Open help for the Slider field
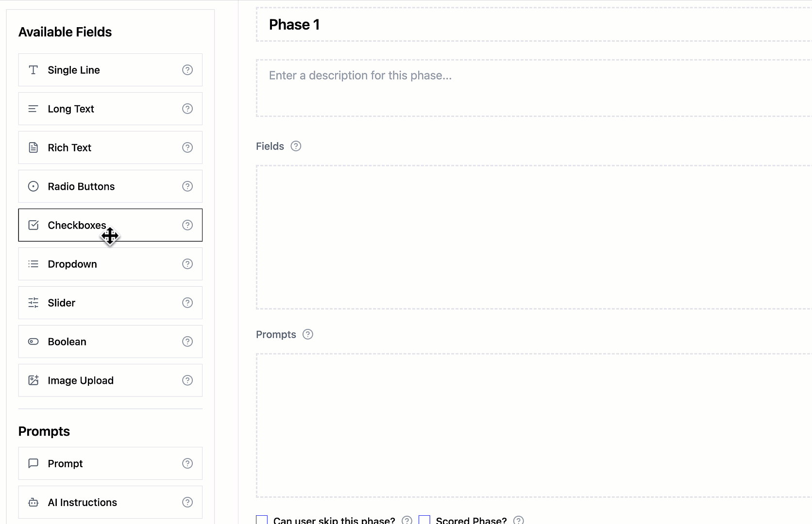Screen dimensions: 812x524 187,303
